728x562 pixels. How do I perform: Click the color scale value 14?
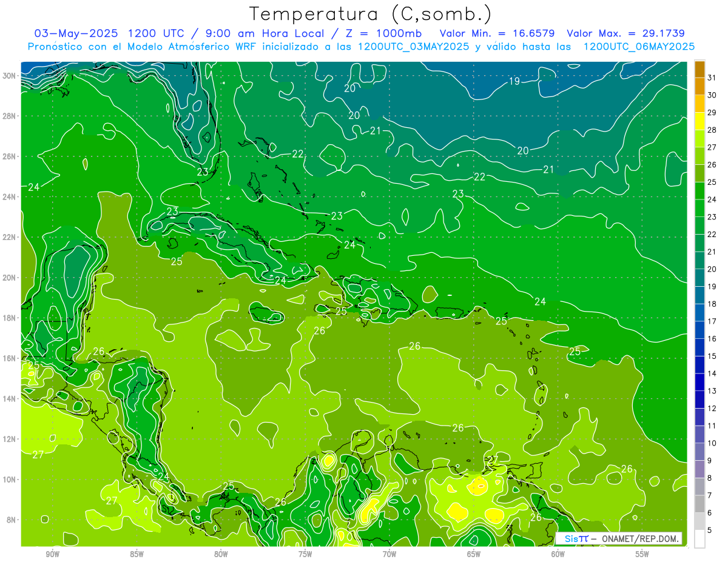712,373
